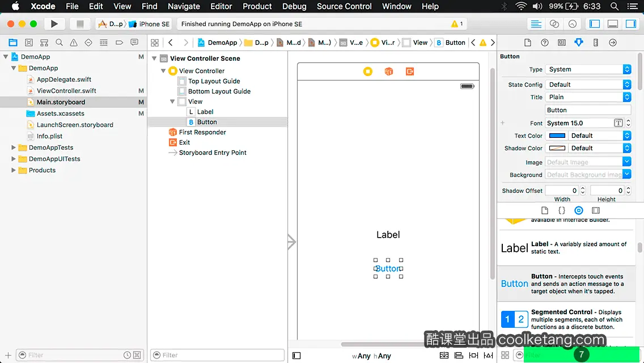
Task: Open the Title dropdown showing Plain
Action: [588, 97]
